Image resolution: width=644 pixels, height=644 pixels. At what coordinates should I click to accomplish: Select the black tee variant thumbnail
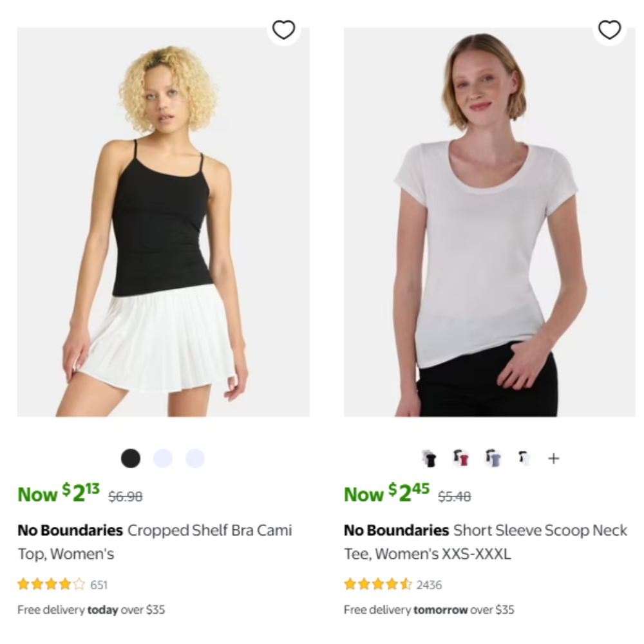(430, 459)
